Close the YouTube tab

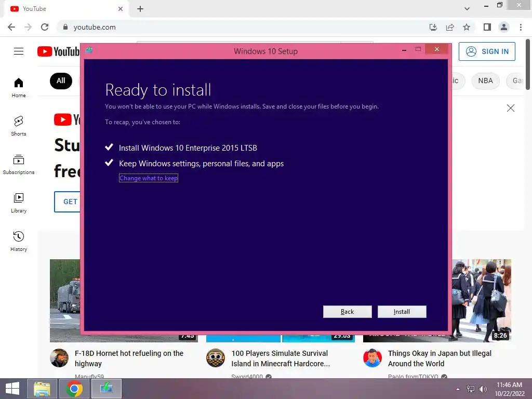click(121, 9)
